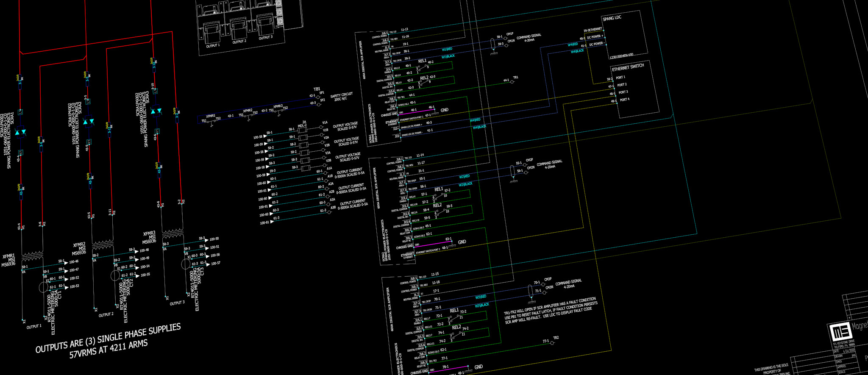Click the 'CM2N' terminal label
Image resolution: width=868 pixels, height=375 pixels.
(531, 167)
